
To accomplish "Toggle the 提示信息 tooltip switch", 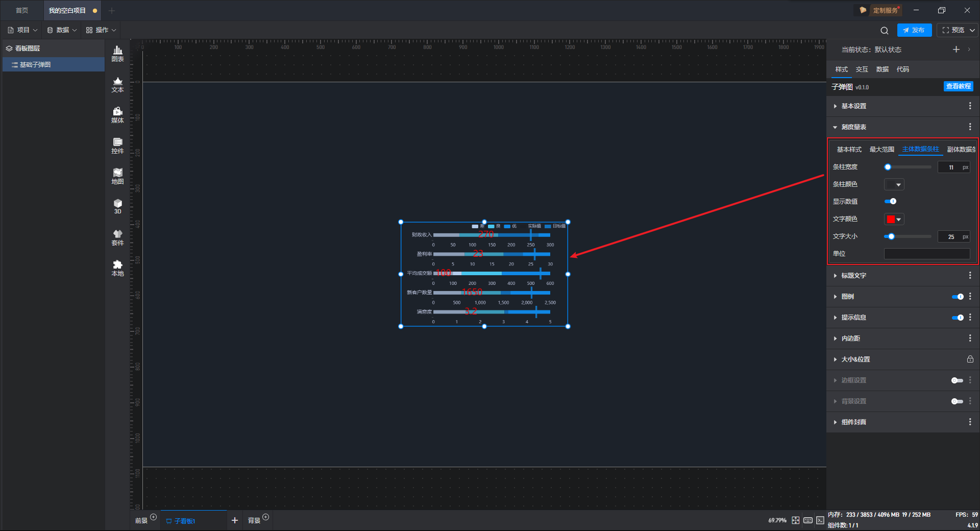I will (958, 318).
